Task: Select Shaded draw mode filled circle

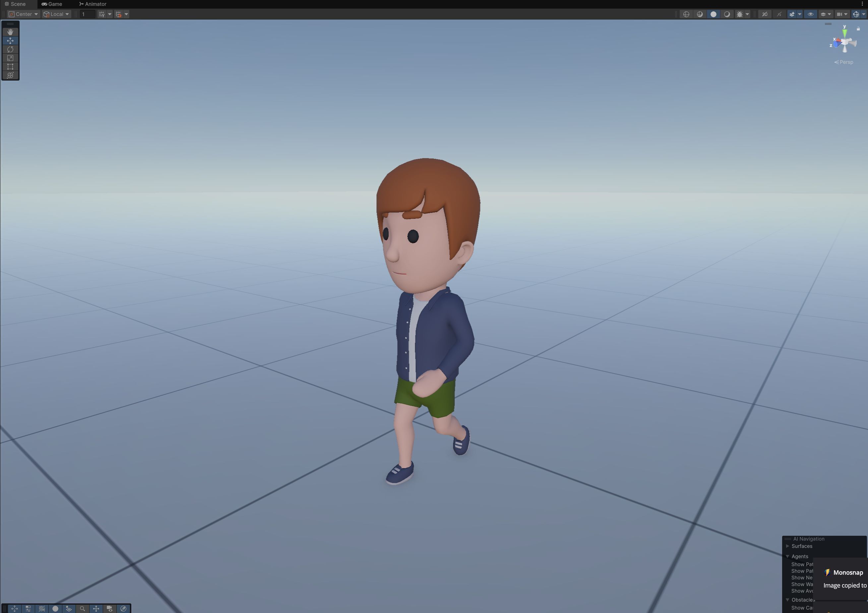Action: pyautogui.click(x=713, y=14)
